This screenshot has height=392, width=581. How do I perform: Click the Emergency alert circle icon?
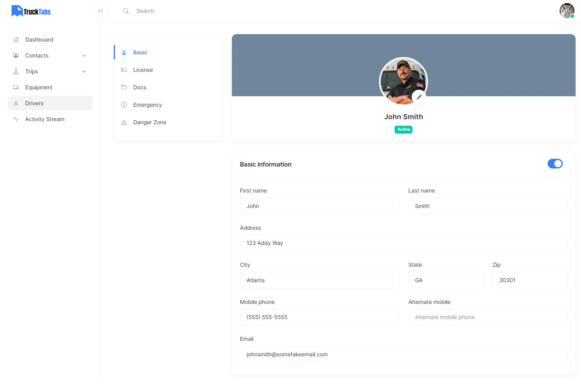pos(124,105)
